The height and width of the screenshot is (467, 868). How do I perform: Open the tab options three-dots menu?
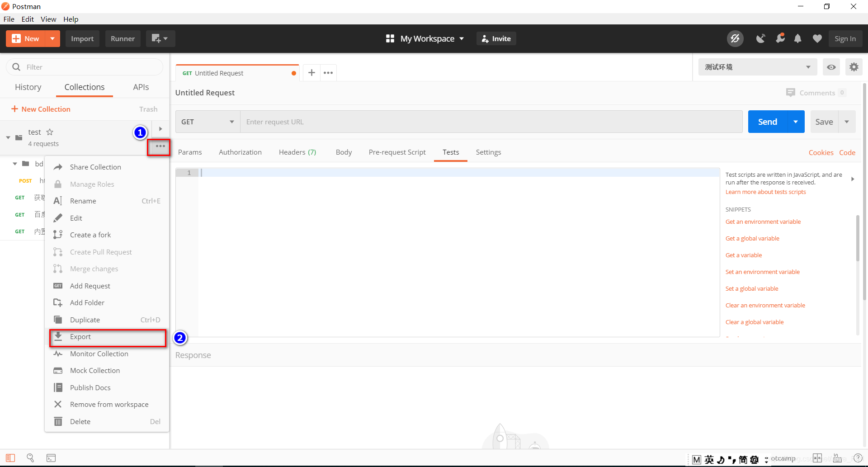tap(328, 72)
